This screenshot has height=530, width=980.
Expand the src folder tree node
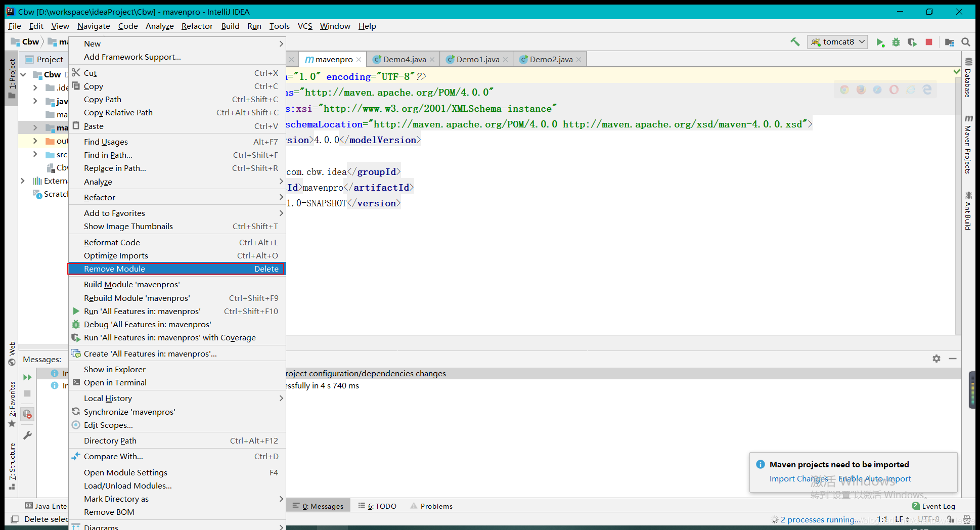[35, 154]
